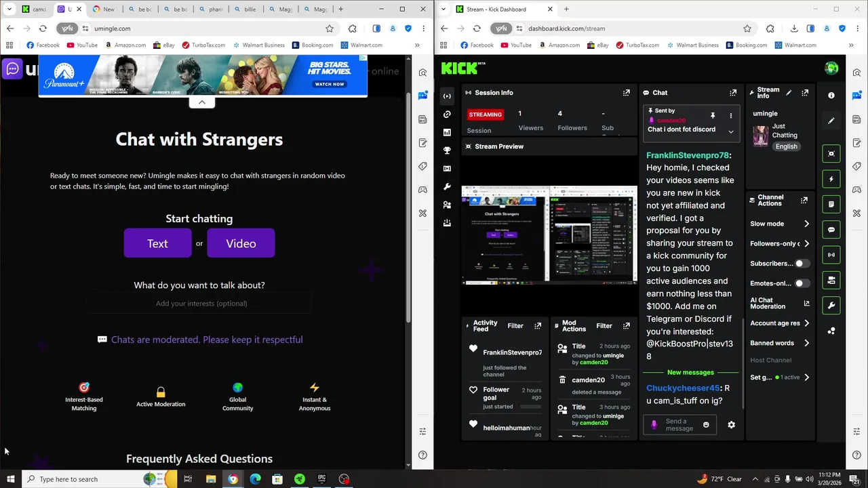This screenshot has width=868, height=488.
Task: Open the tab search dropdown in Kick Chrome window
Action: 443,9
